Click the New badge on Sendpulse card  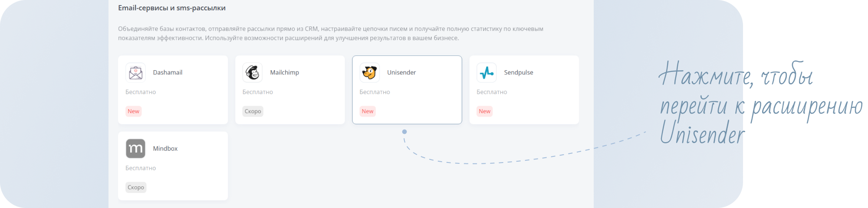(484, 111)
